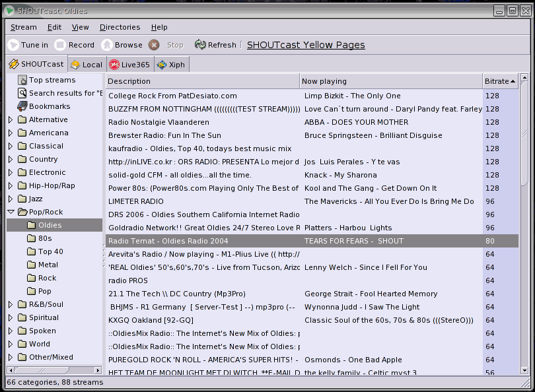Click the category tree scroll-left arrow

pos(11,370)
